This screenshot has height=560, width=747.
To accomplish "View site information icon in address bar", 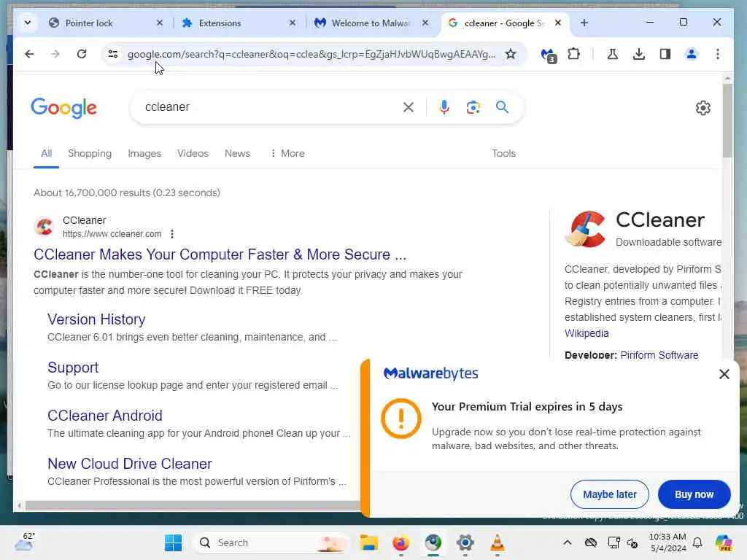I will click(x=113, y=54).
